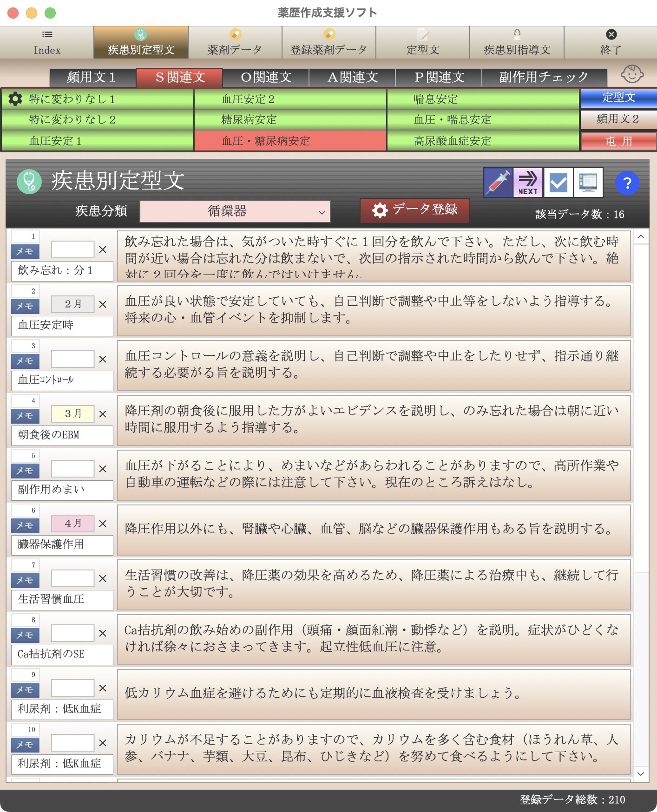
Task: Click the blue checkmark icon
Action: pyautogui.click(x=558, y=183)
